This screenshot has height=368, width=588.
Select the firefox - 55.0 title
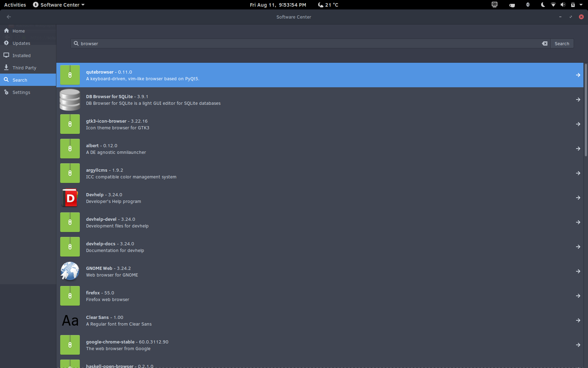[x=100, y=293]
